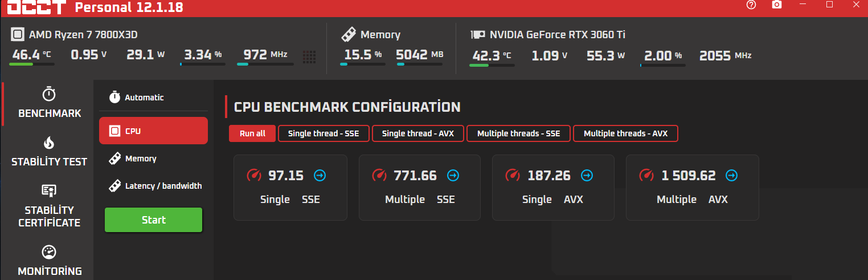Image resolution: width=868 pixels, height=280 pixels.
Task: Toggle the Single thread - AVX option
Action: point(418,133)
